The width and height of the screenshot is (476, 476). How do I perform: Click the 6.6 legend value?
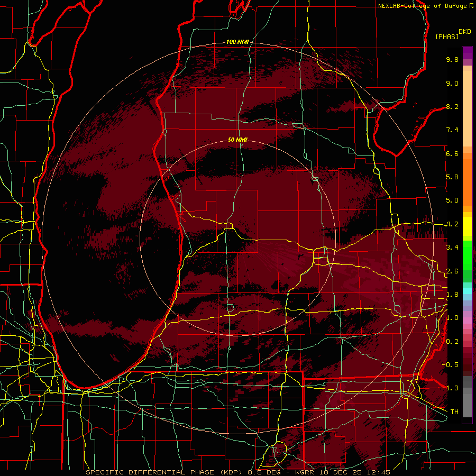tap(452, 153)
